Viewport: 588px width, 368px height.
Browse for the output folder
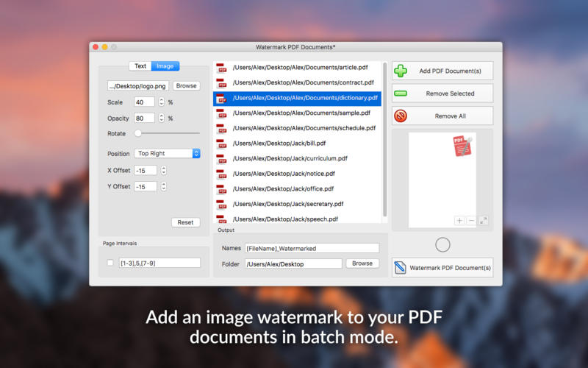coord(362,263)
